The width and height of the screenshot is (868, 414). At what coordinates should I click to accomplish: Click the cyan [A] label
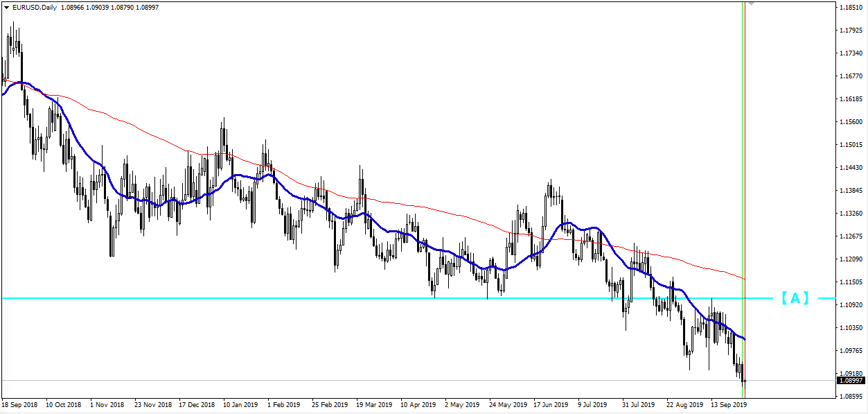795,298
